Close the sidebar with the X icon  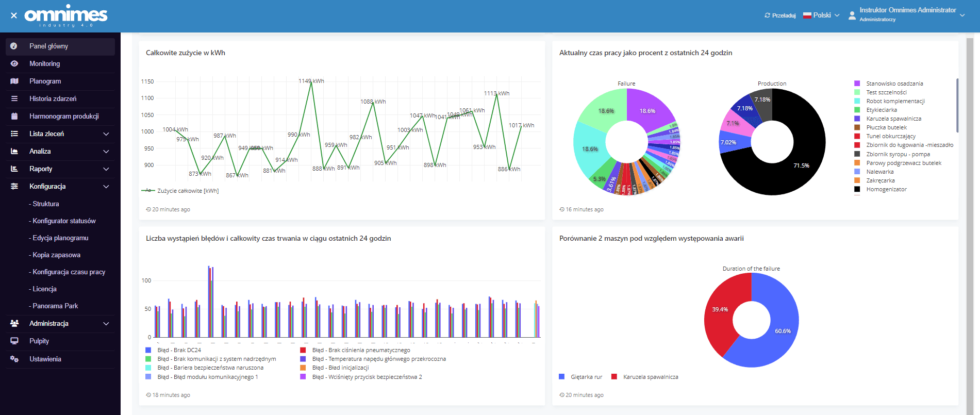click(x=14, y=15)
